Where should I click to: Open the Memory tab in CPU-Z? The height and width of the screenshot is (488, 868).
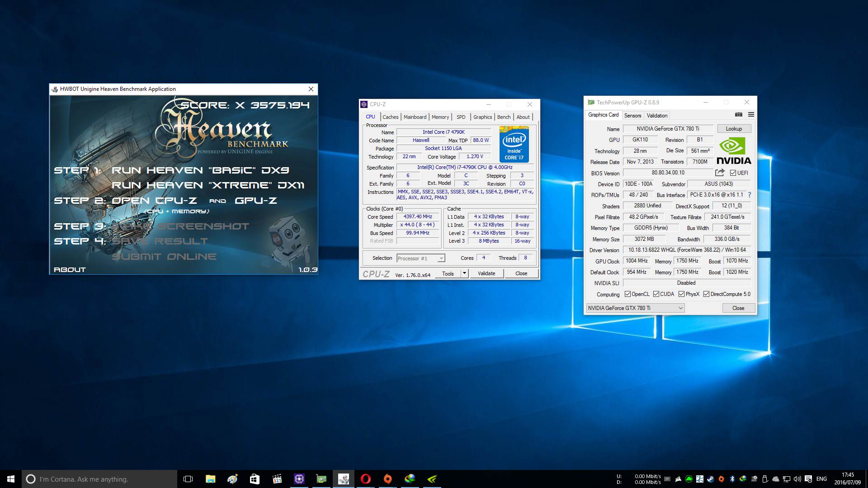[440, 117]
